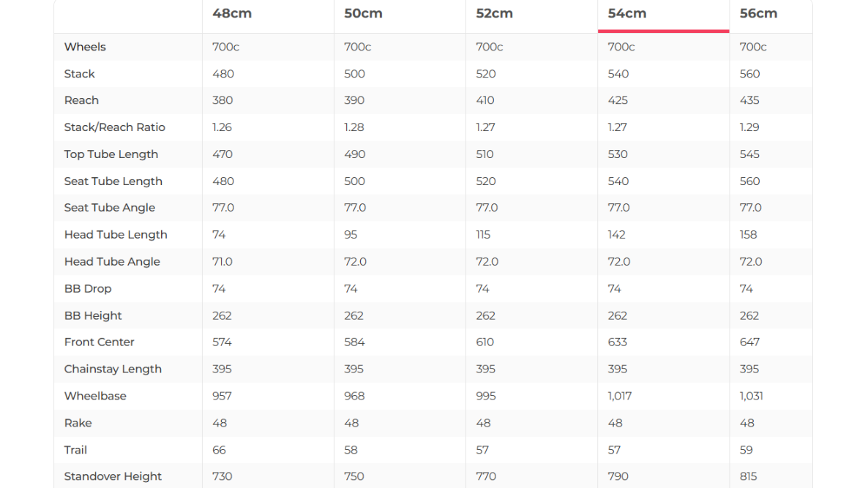Select the Head Tube Length row label

[x=116, y=235]
